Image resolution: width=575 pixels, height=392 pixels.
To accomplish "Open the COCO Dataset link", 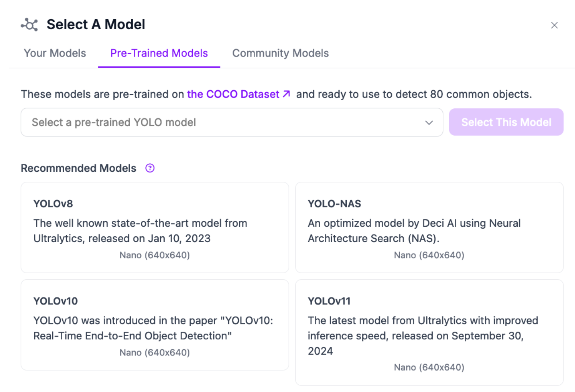I will pyautogui.click(x=233, y=94).
